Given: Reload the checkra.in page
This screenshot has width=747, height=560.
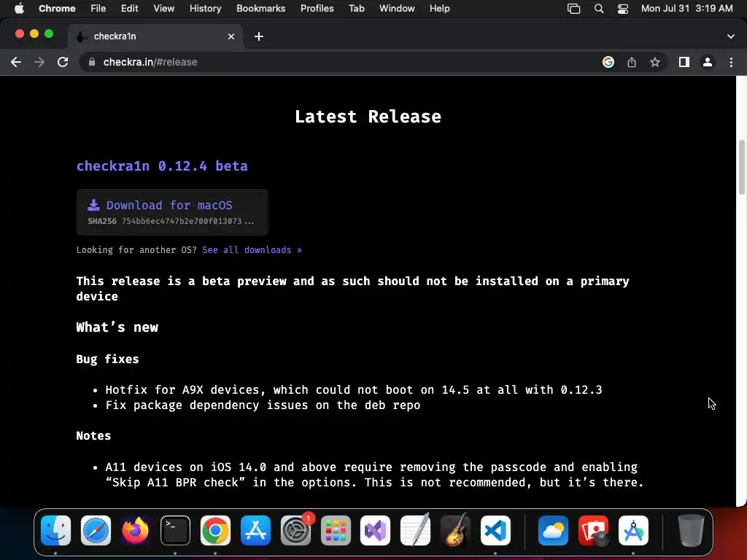Looking at the screenshot, I should coord(63,62).
